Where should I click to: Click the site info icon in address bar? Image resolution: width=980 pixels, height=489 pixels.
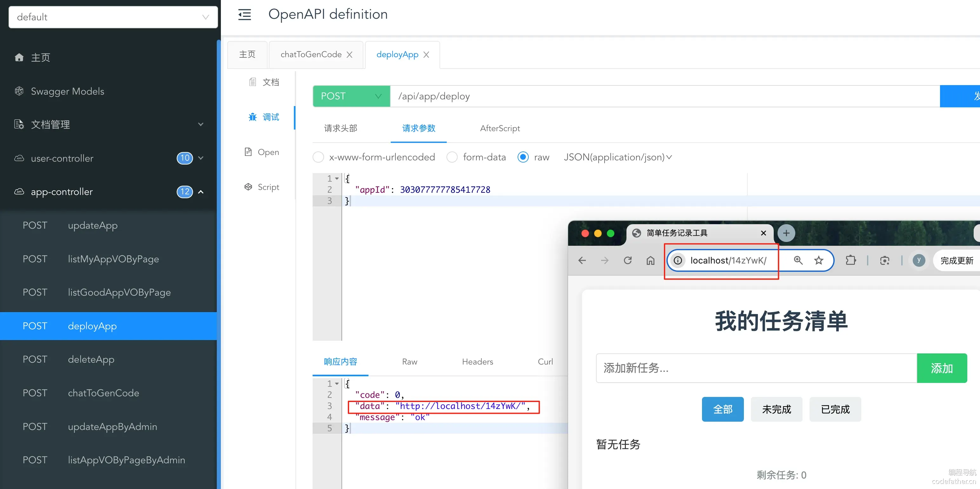[x=678, y=260]
